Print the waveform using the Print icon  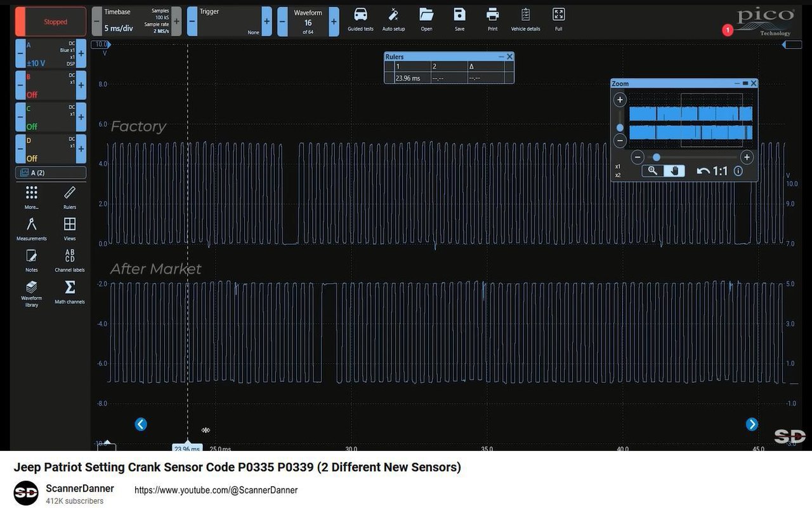pos(492,19)
